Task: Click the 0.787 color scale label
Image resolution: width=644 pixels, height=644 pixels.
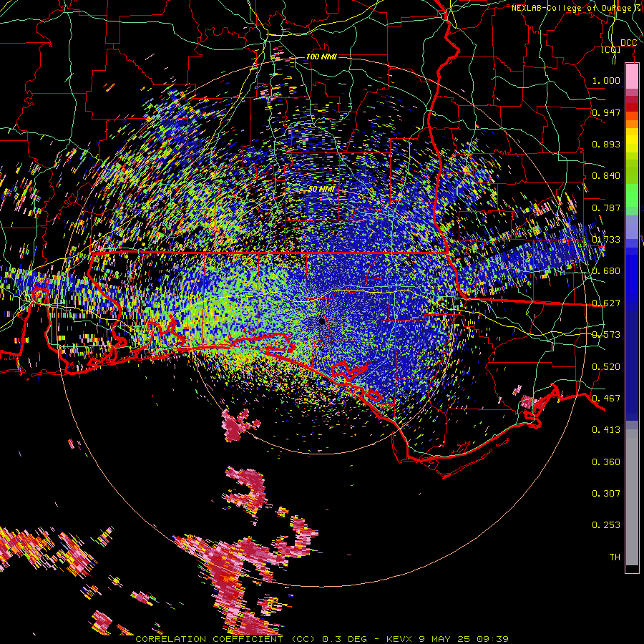Action: [606, 208]
